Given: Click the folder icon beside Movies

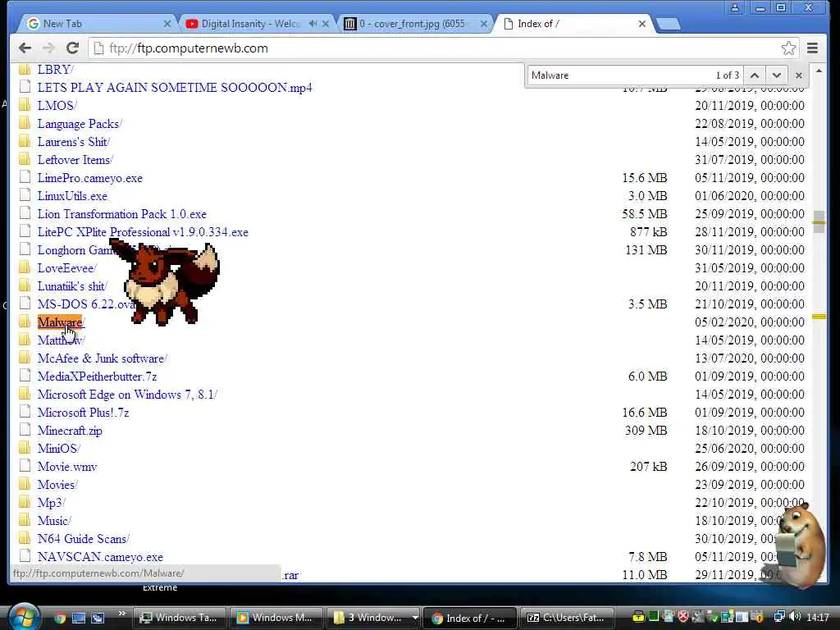Looking at the screenshot, I should [x=24, y=484].
